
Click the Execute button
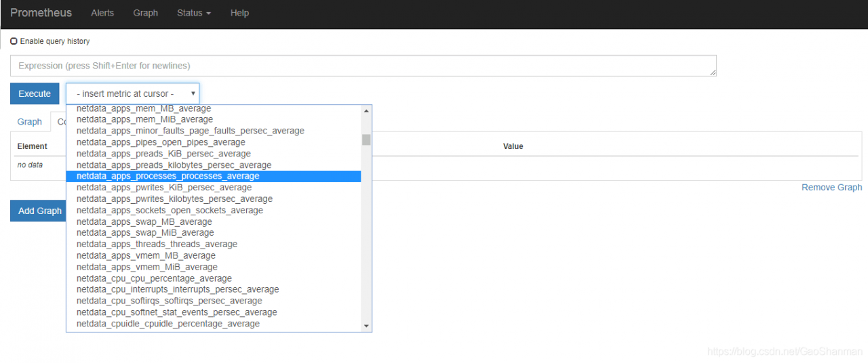tap(35, 93)
